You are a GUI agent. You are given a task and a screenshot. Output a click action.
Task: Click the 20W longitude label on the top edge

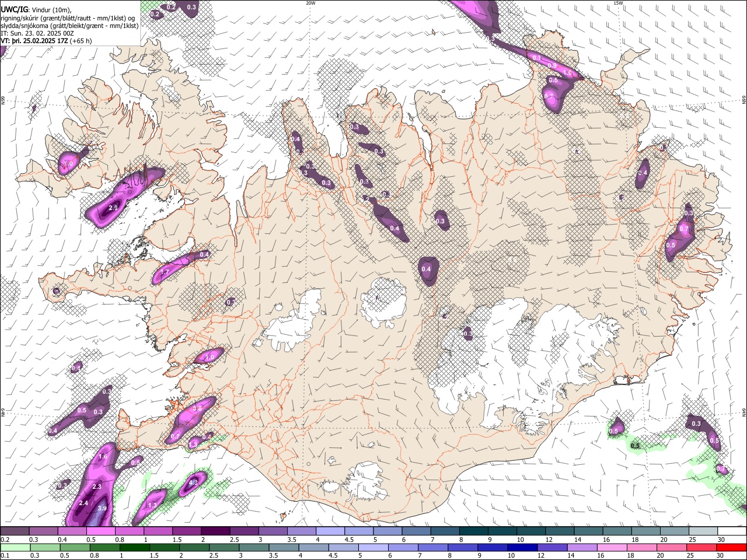point(310,3)
